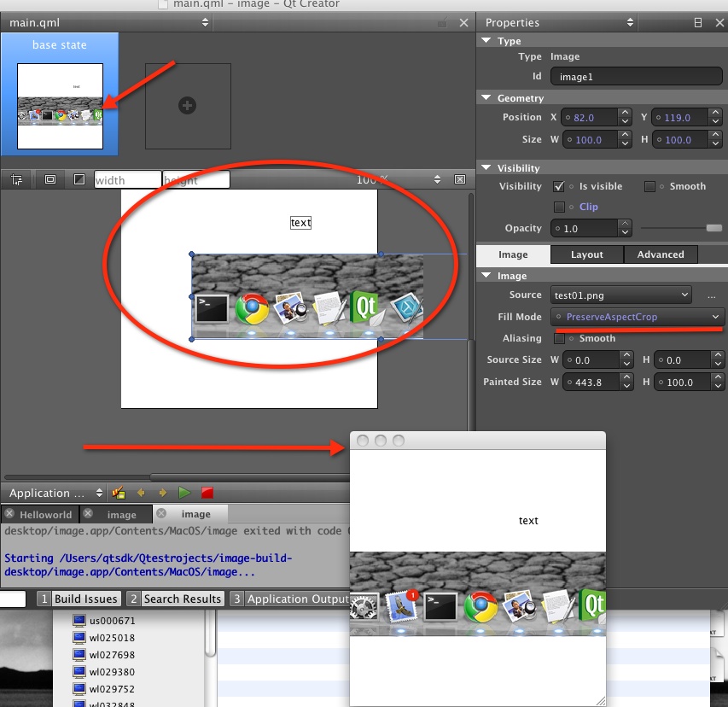Switch to the Advanced properties tab
Viewport: 728px width, 707px height.
[x=661, y=254]
